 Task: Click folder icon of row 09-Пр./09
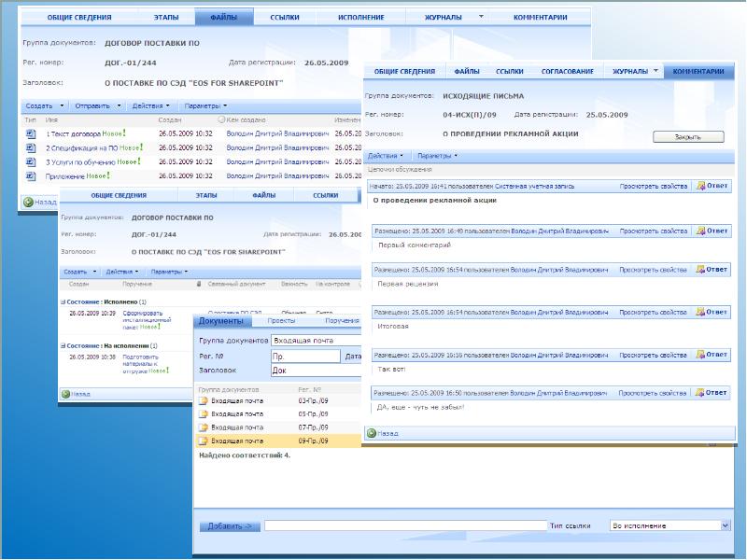203,441
